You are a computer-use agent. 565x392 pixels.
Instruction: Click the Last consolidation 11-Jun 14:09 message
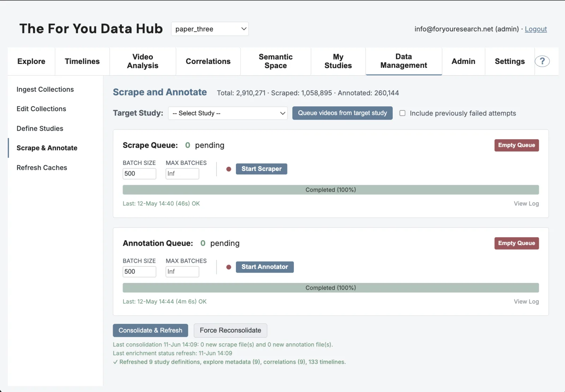click(x=223, y=345)
